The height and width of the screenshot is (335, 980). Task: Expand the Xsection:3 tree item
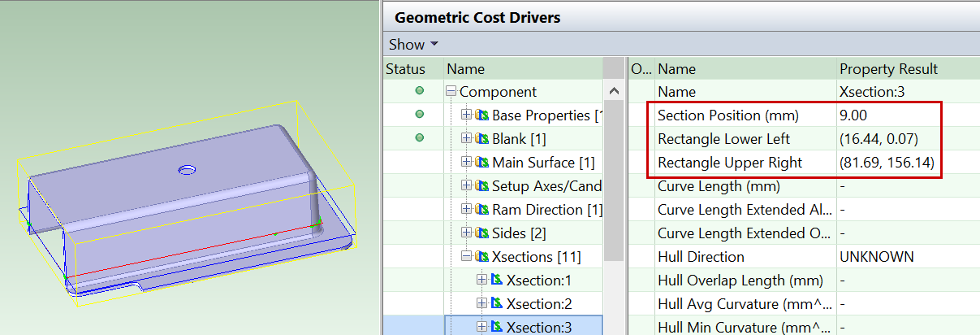point(482,328)
